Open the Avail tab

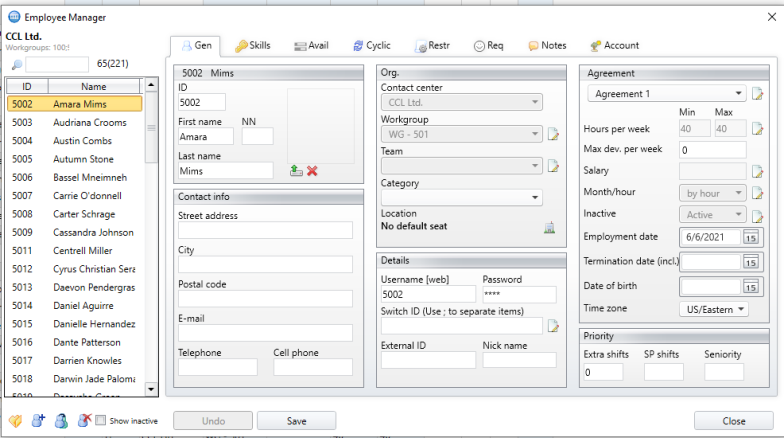[312, 46]
